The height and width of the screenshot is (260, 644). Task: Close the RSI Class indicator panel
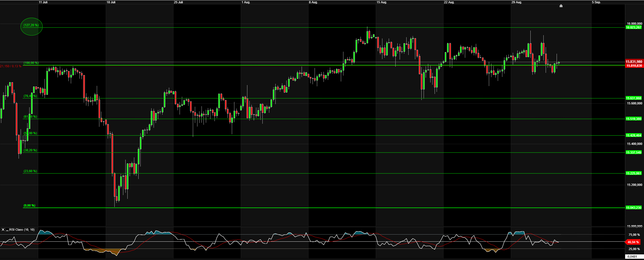coord(3,230)
